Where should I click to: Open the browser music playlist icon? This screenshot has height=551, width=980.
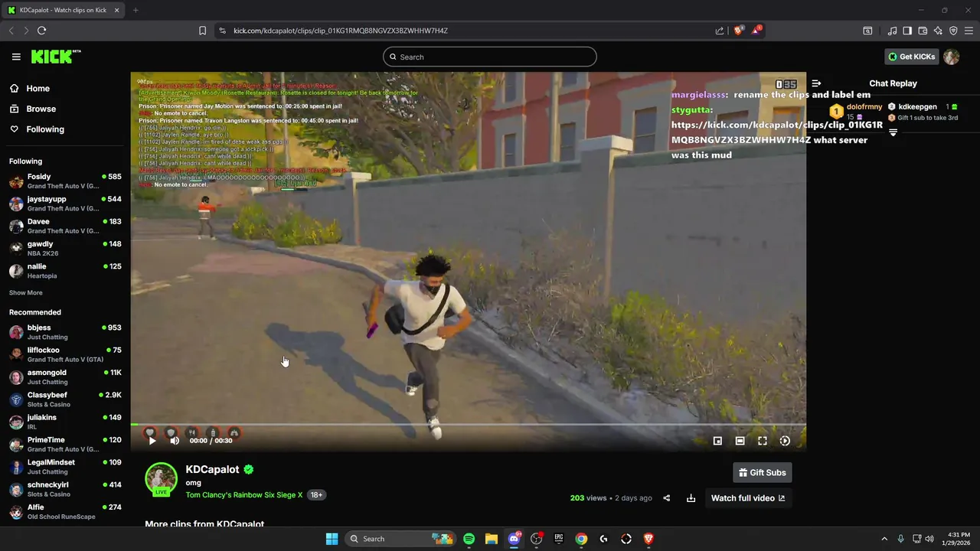(x=892, y=31)
